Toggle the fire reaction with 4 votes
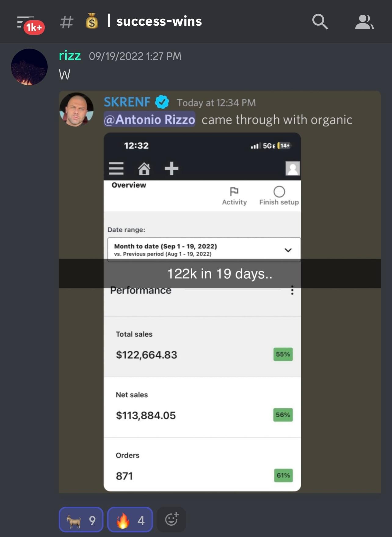The width and height of the screenshot is (392, 537). point(130,520)
